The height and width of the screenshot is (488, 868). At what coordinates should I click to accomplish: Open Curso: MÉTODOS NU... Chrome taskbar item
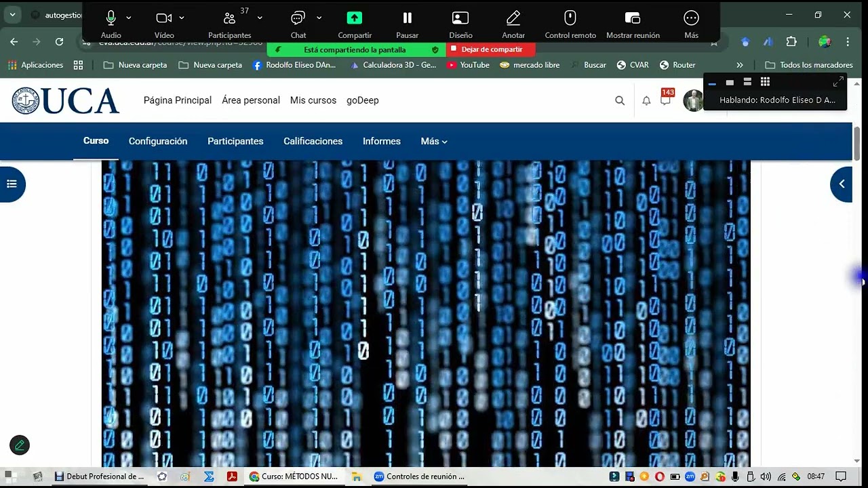[294, 476]
